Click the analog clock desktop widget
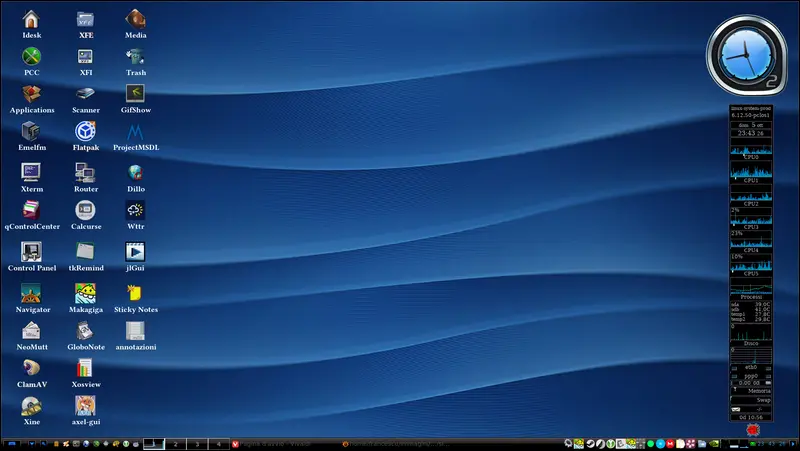Screen dimensions: 800x451 point(746,56)
